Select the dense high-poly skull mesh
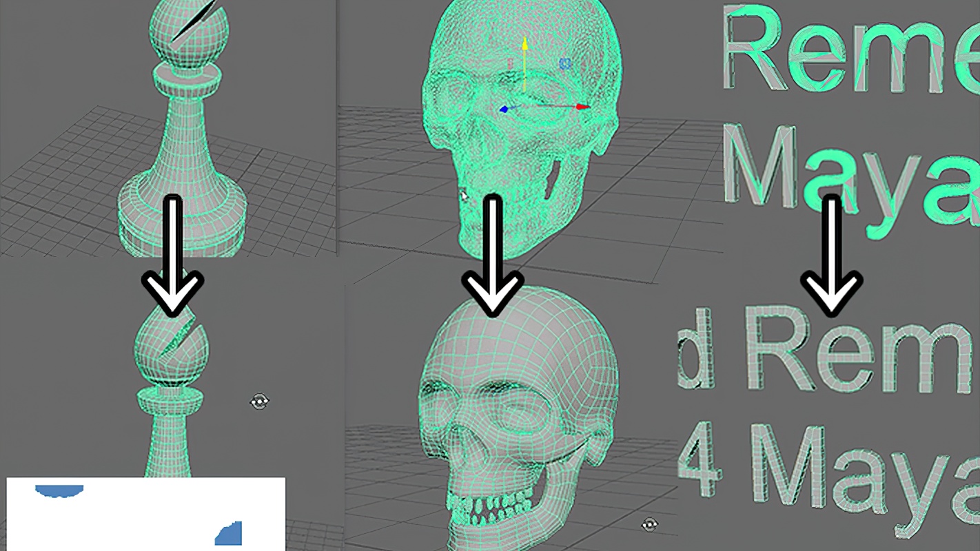The width and height of the screenshot is (980, 551). tap(522, 131)
